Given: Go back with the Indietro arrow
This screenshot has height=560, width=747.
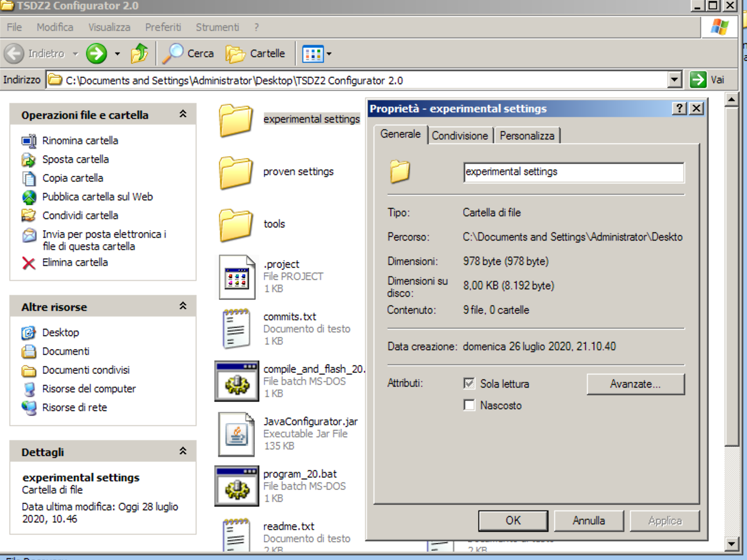Looking at the screenshot, I should [14, 53].
